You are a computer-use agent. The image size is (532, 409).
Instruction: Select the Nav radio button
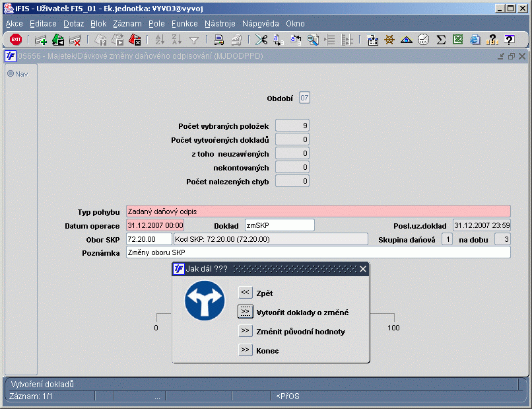[11, 74]
